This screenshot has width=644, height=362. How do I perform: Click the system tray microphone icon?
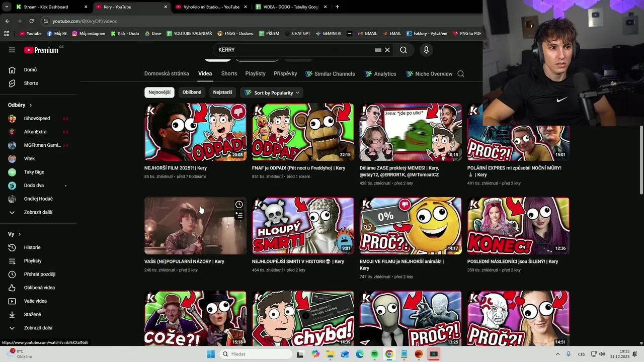click(x=569, y=354)
